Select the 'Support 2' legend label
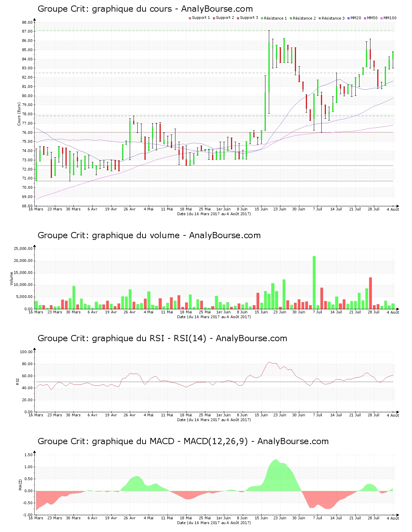 225,18
